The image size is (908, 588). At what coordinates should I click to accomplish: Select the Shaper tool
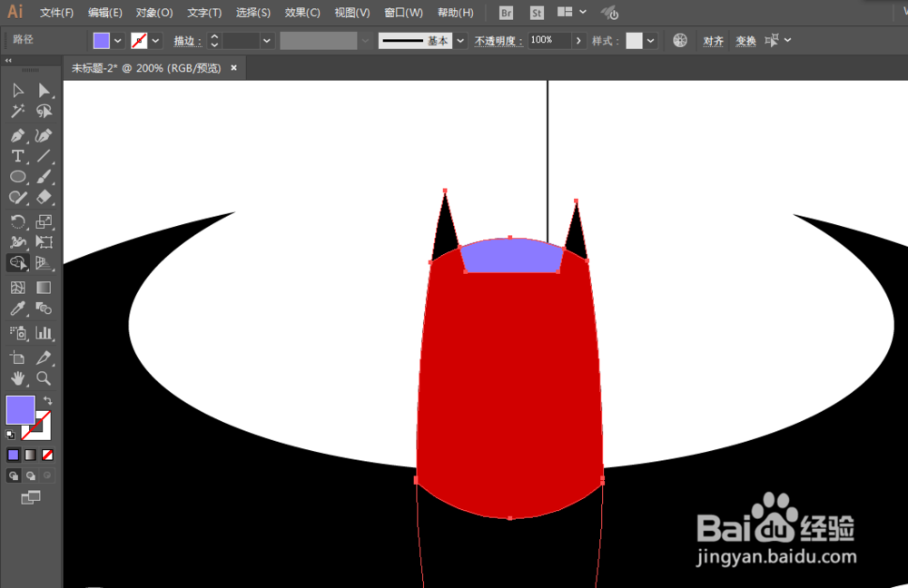(x=17, y=197)
